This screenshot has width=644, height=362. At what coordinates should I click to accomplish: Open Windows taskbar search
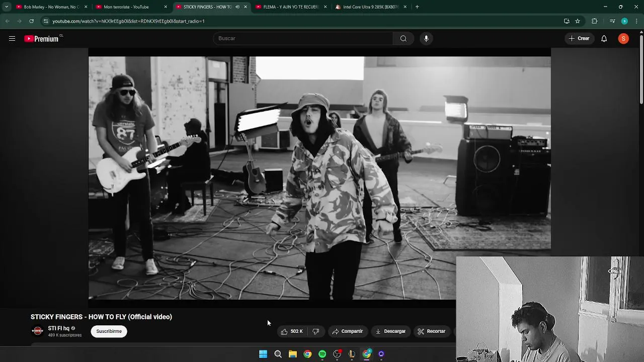click(278, 354)
